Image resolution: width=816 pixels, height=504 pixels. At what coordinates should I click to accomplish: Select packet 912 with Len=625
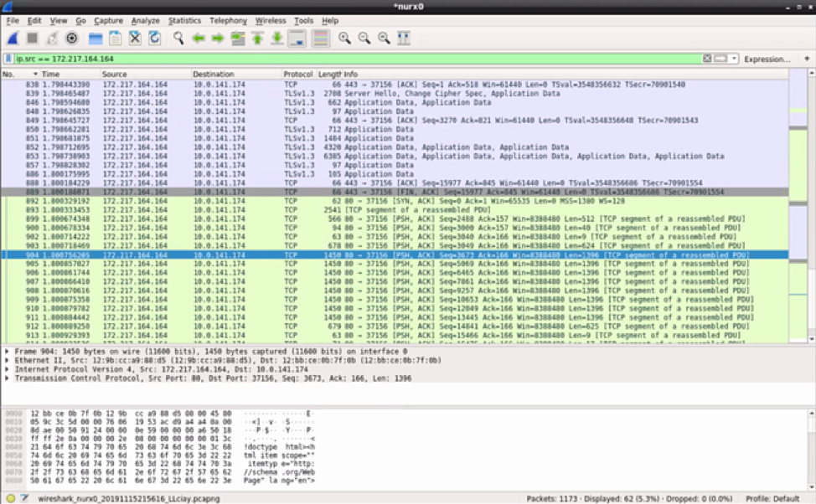click(395, 327)
